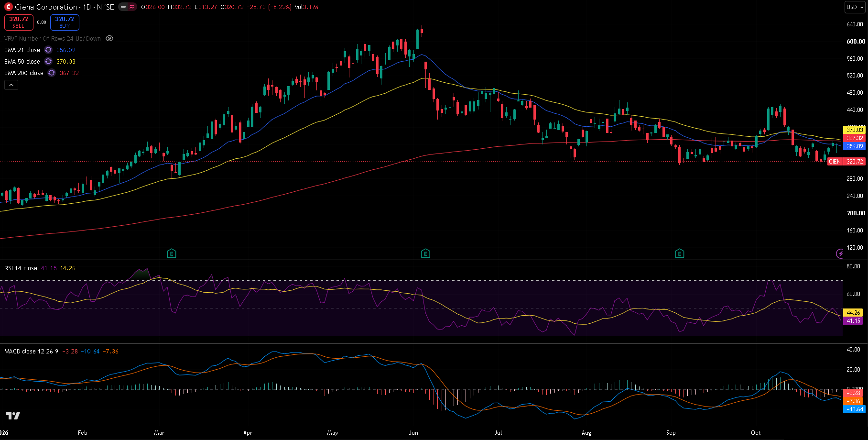Open the earnings marker near March

pyautogui.click(x=172, y=253)
